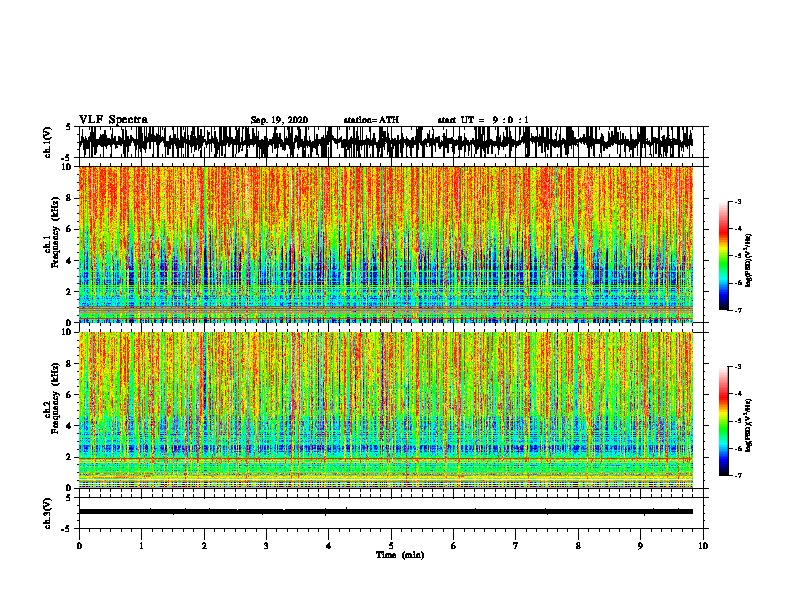Click the "8" kHz tick on ch.1 spectrogram

pos(70,198)
